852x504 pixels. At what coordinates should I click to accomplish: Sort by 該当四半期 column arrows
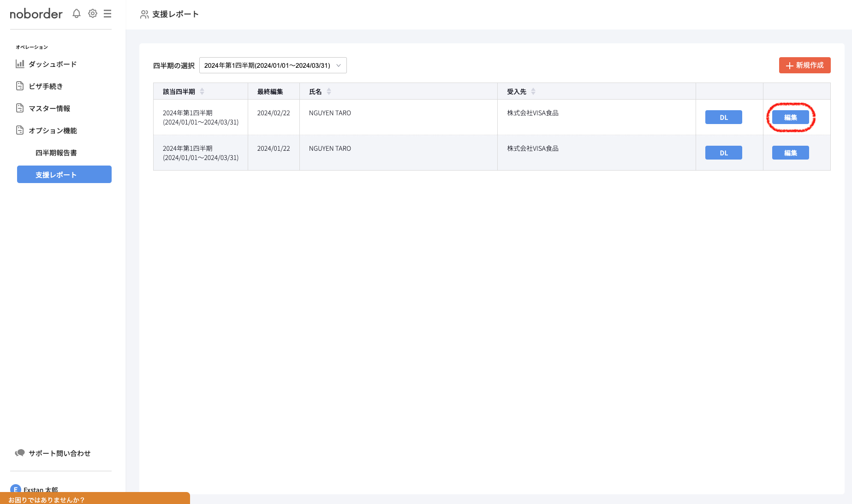click(202, 91)
